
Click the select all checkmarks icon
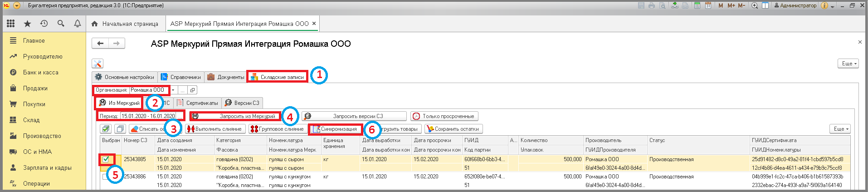point(106,129)
